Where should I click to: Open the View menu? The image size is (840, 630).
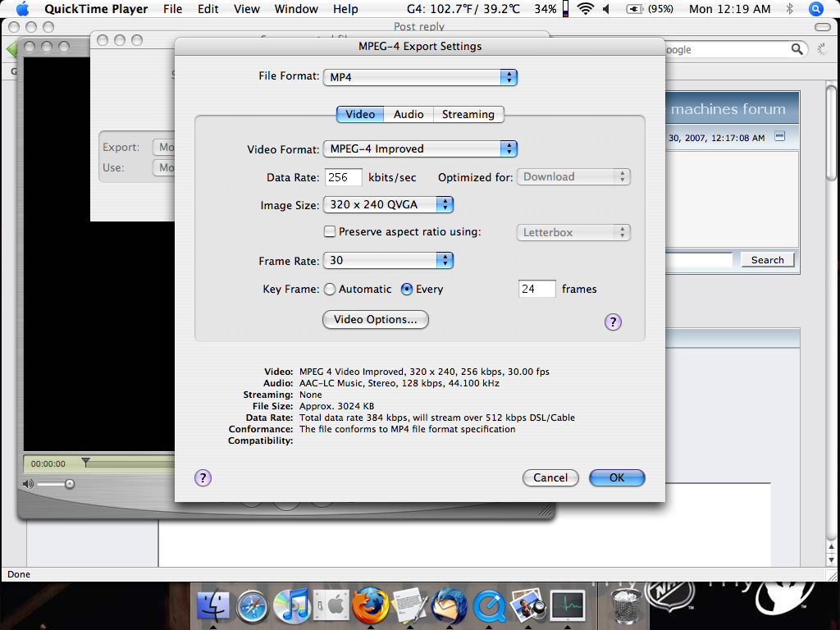[x=246, y=8]
